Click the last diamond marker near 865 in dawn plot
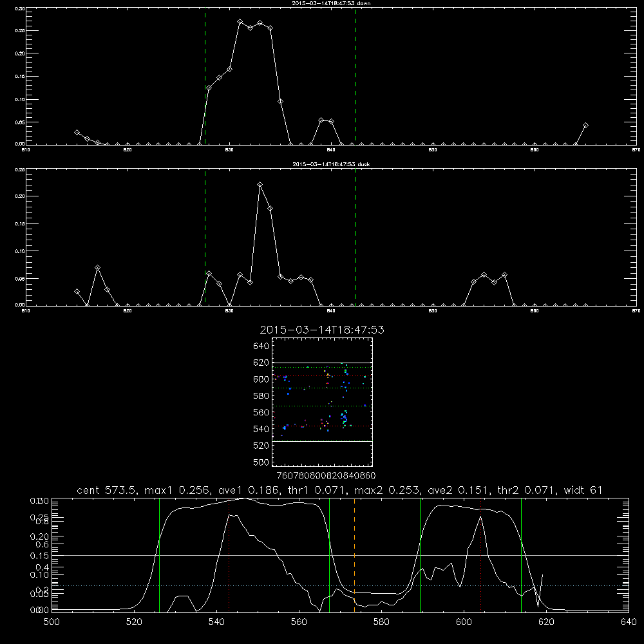The image size is (644, 644). point(585,126)
